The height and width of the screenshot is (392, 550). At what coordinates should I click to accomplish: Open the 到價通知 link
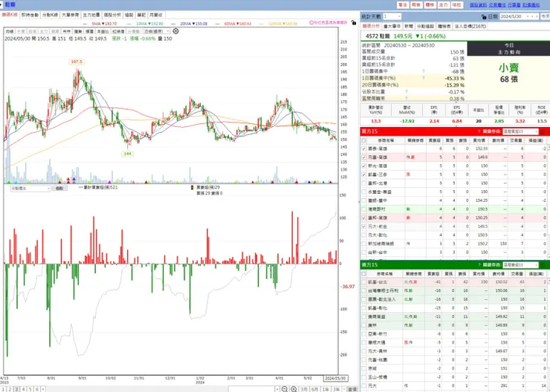pos(531,5)
